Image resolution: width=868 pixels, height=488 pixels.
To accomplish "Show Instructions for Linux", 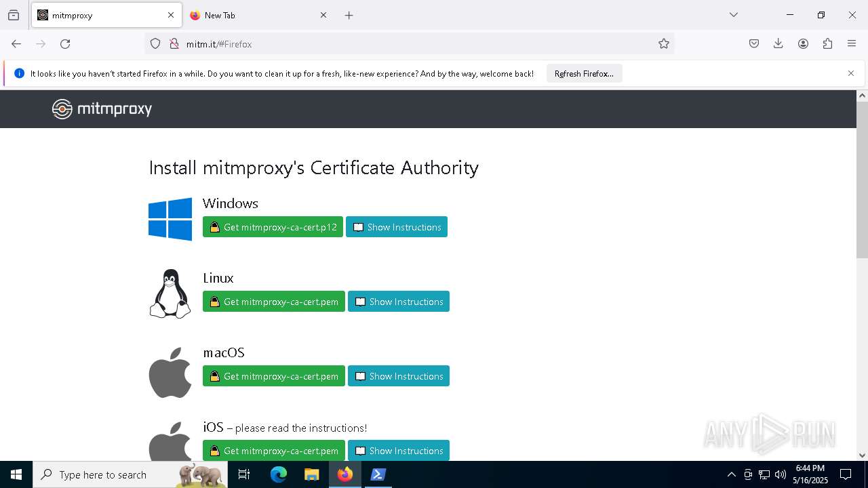I will click(x=399, y=302).
